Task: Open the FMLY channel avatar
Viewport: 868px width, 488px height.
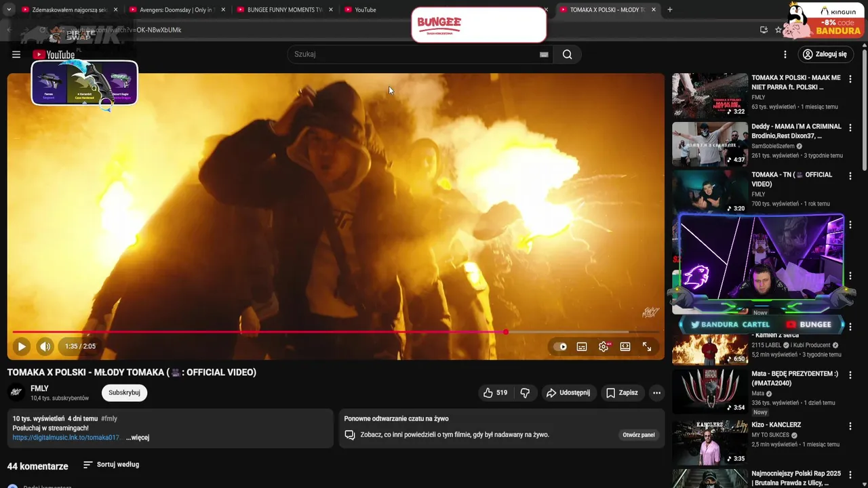Action: 16,392
